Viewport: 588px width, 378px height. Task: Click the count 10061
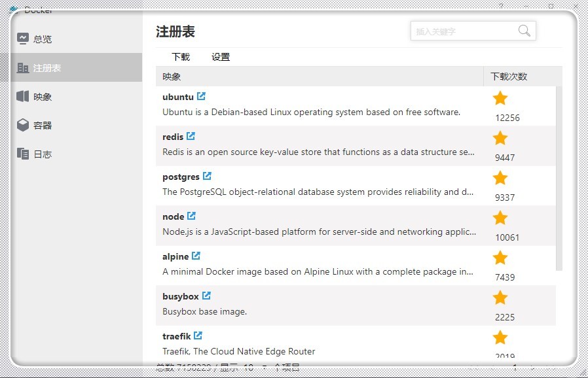click(507, 237)
